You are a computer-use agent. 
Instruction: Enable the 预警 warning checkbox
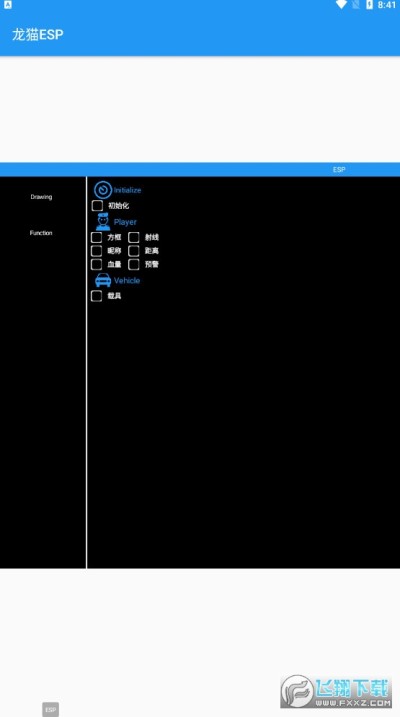click(133, 264)
